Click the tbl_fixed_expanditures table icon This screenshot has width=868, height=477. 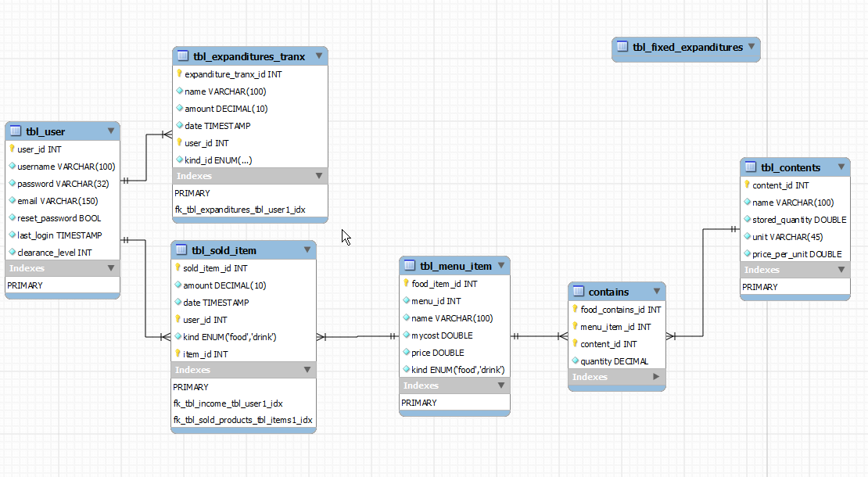(x=622, y=46)
